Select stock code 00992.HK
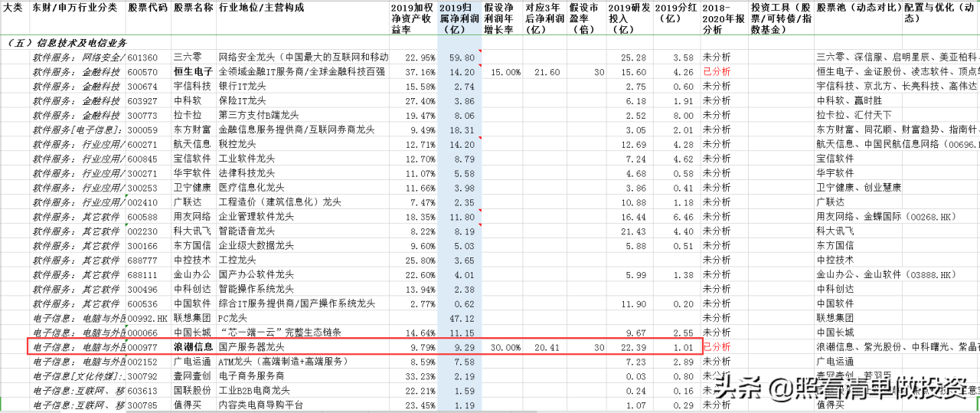 click(x=146, y=317)
